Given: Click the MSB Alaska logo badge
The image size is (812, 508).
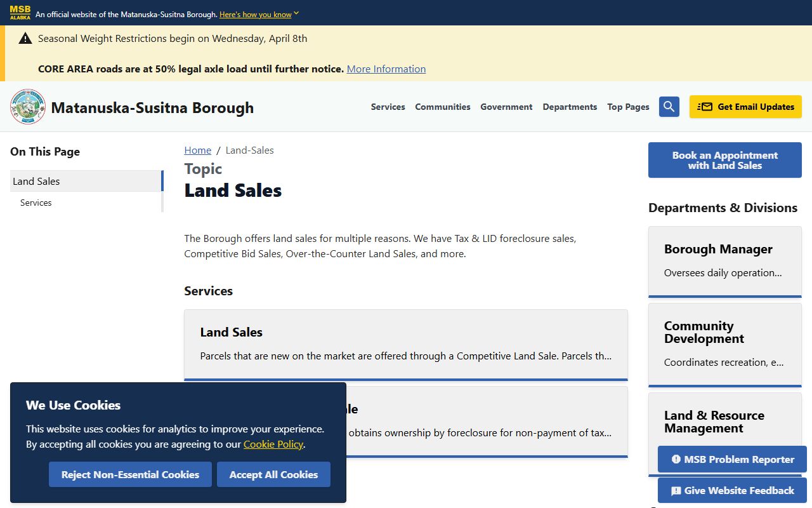Looking at the screenshot, I should (20, 13).
